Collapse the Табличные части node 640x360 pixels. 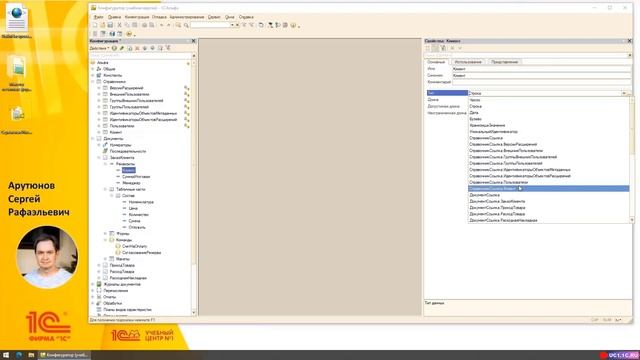pos(105,189)
